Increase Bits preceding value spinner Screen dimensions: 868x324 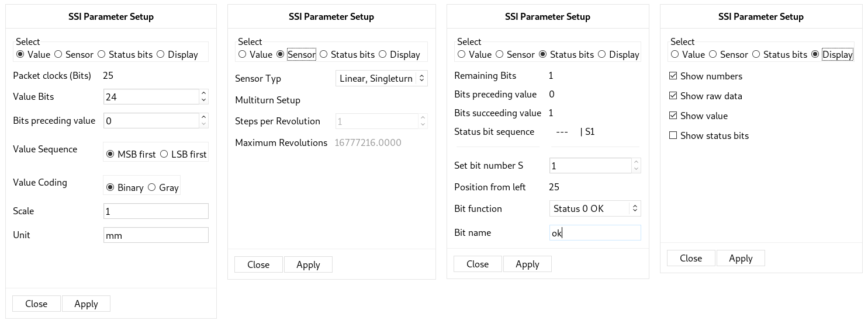pos(203,117)
